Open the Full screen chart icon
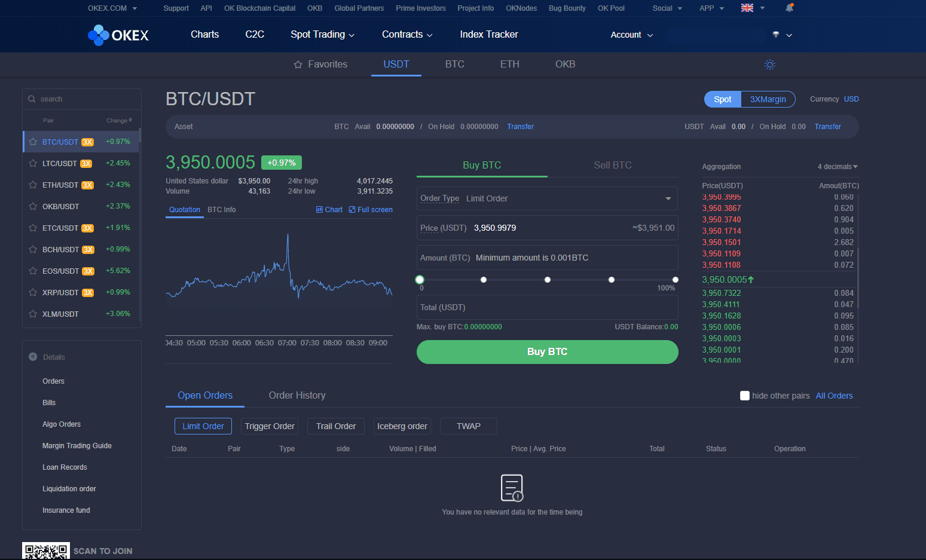 (x=371, y=210)
